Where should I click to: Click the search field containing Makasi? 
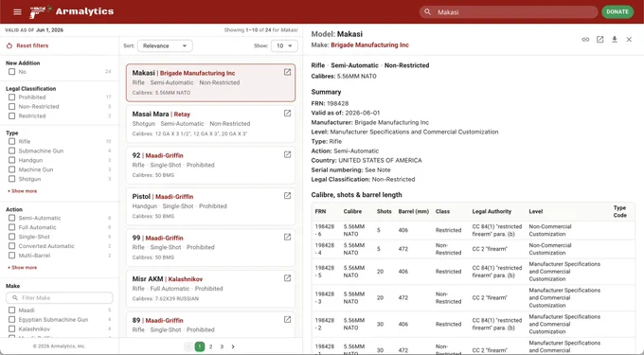(509, 12)
